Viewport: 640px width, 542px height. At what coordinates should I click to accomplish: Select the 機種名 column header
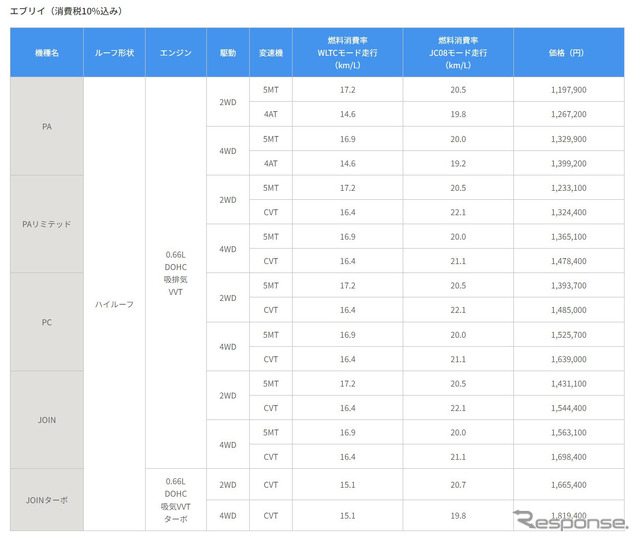click(47, 53)
